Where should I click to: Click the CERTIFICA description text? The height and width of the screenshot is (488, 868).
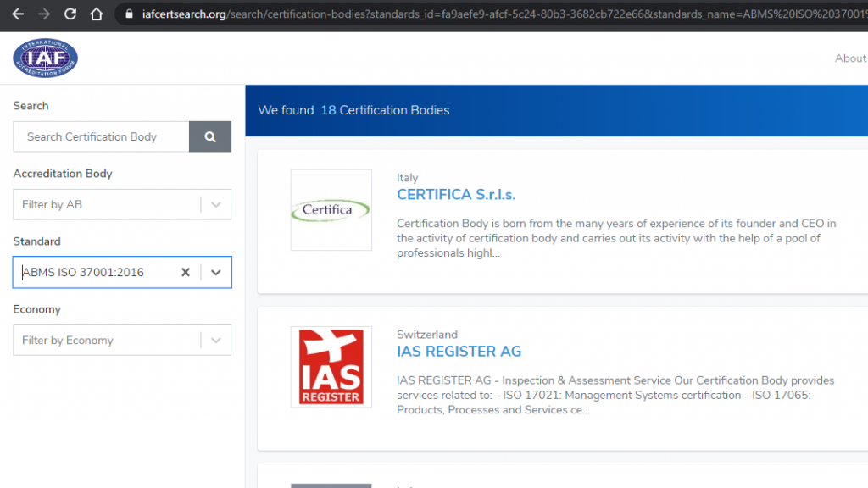[616, 238]
